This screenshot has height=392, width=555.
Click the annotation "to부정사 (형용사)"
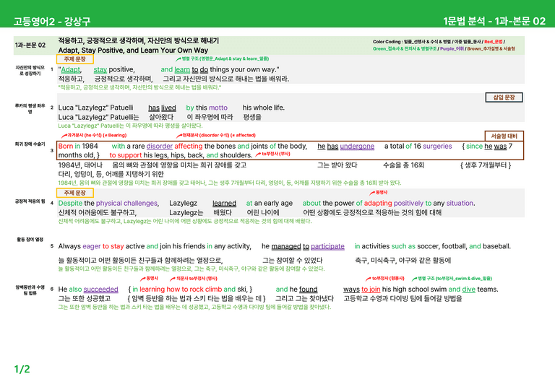385,279
